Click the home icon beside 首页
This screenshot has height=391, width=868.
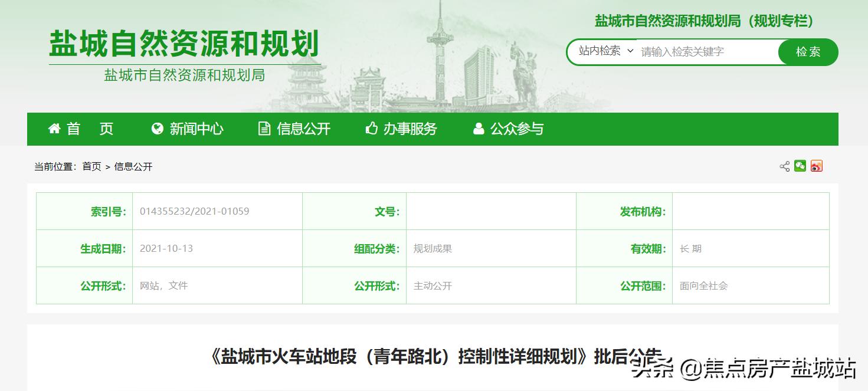point(54,129)
